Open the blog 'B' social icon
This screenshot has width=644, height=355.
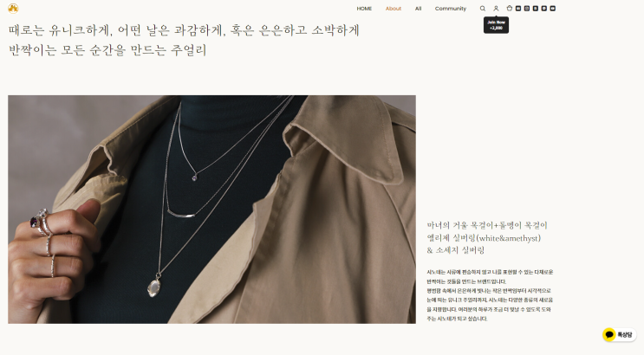point(536,8)
